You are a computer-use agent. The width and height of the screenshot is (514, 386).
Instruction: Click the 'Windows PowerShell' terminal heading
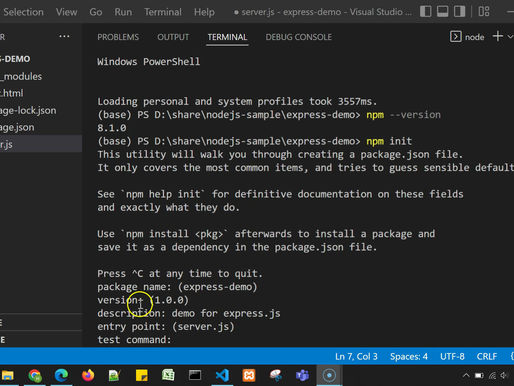click(x=149, y=62)
